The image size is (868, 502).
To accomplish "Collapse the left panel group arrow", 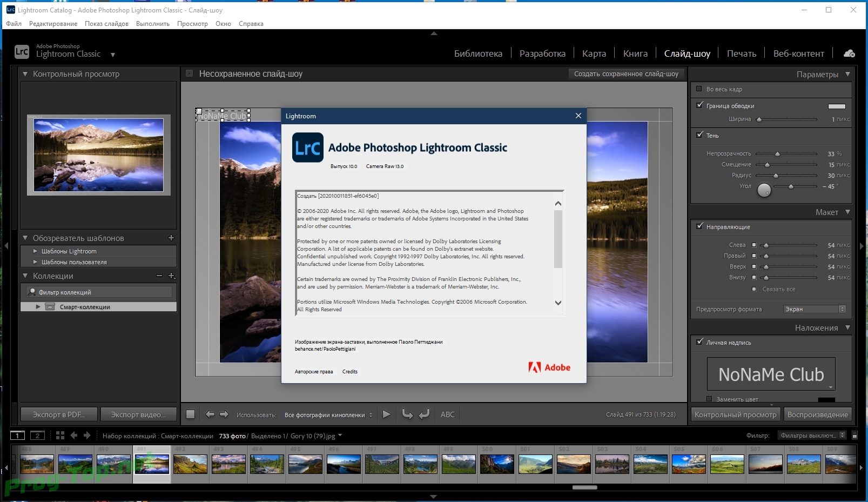I will click(6, 245).
